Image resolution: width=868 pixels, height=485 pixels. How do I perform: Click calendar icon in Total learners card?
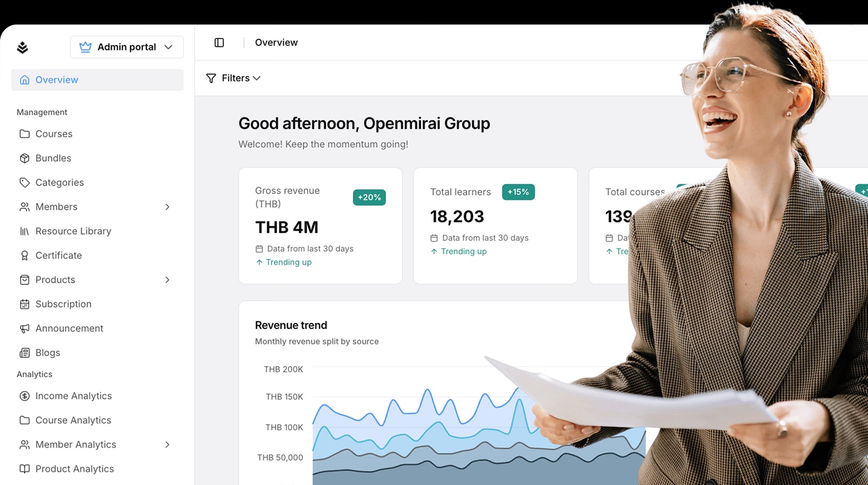[x=434, y=238]
